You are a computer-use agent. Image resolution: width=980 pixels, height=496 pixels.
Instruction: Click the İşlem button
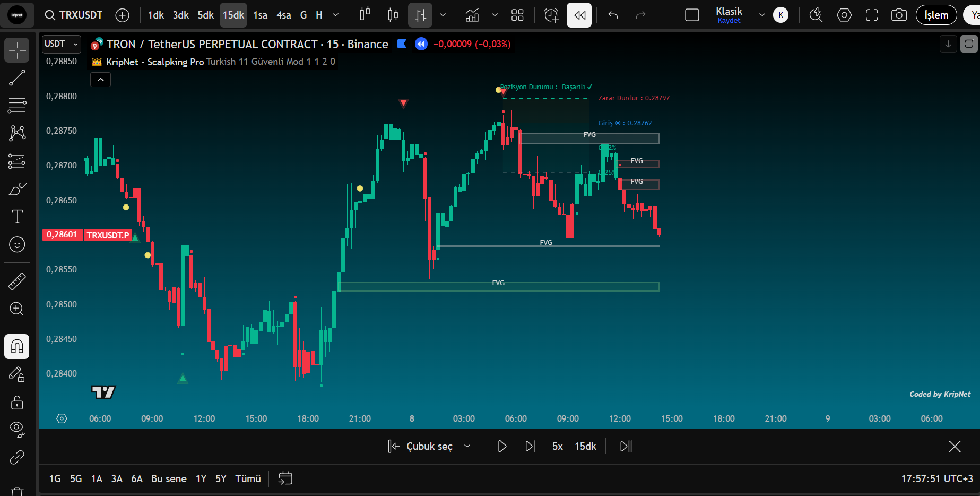click(936, 15)
